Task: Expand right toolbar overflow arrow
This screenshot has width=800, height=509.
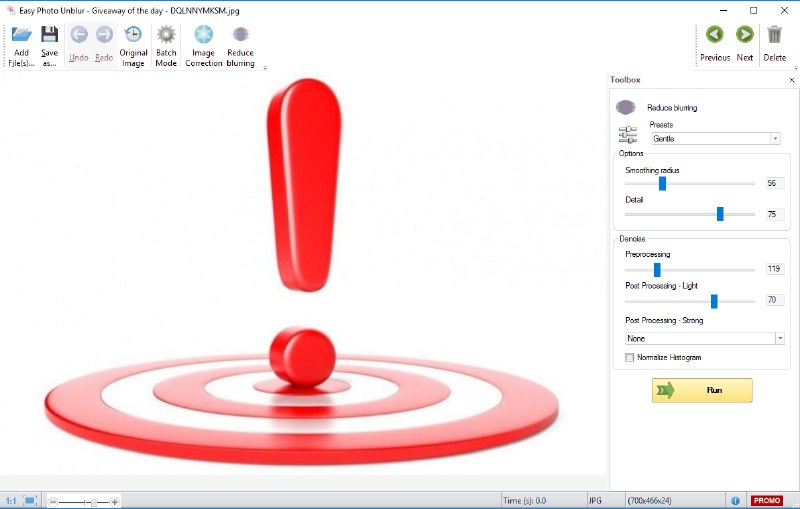Action: pyautogui.click(x=796, y=68)
